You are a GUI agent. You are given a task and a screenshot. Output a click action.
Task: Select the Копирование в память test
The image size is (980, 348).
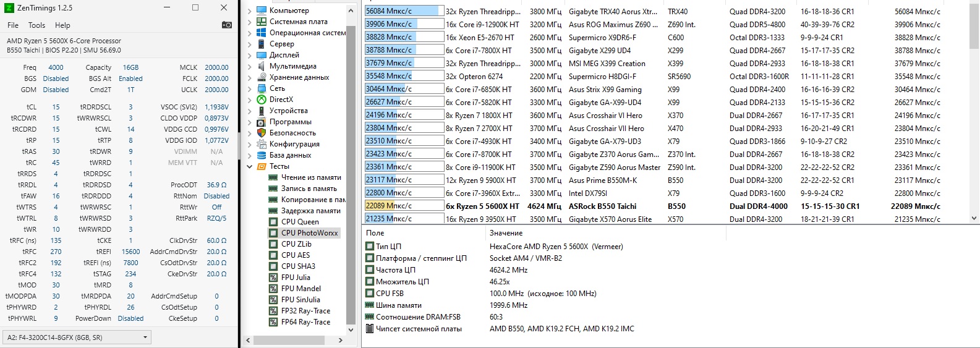coord(313,200)
